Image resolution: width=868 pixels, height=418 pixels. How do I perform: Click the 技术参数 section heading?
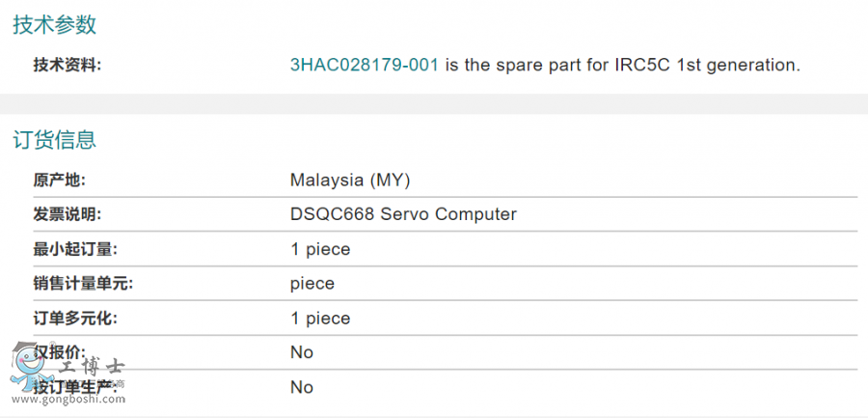(x=54, y=25)
